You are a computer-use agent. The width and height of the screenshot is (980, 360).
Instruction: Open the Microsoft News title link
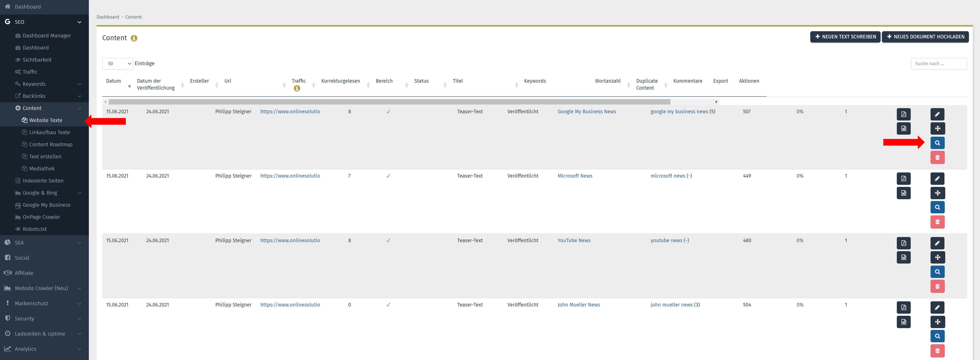(575, 176)
